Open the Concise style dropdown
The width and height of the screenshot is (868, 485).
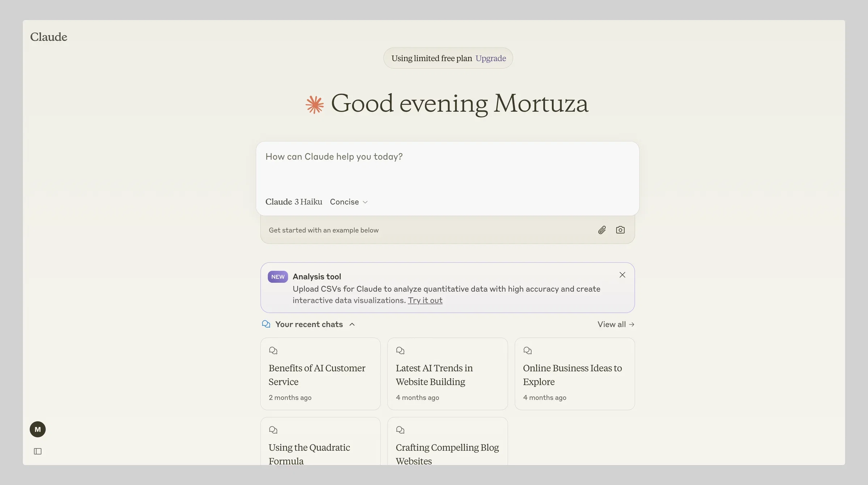coord(349,202)
